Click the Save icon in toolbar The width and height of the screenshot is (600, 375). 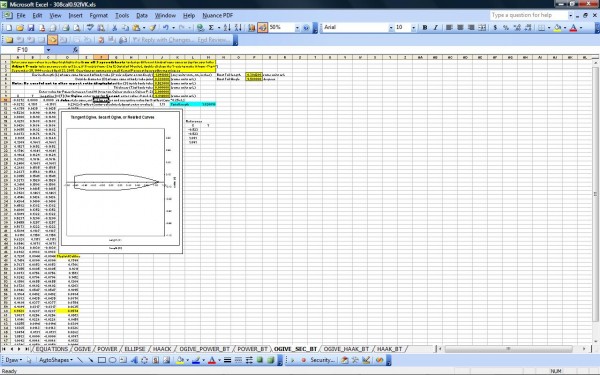31,28
